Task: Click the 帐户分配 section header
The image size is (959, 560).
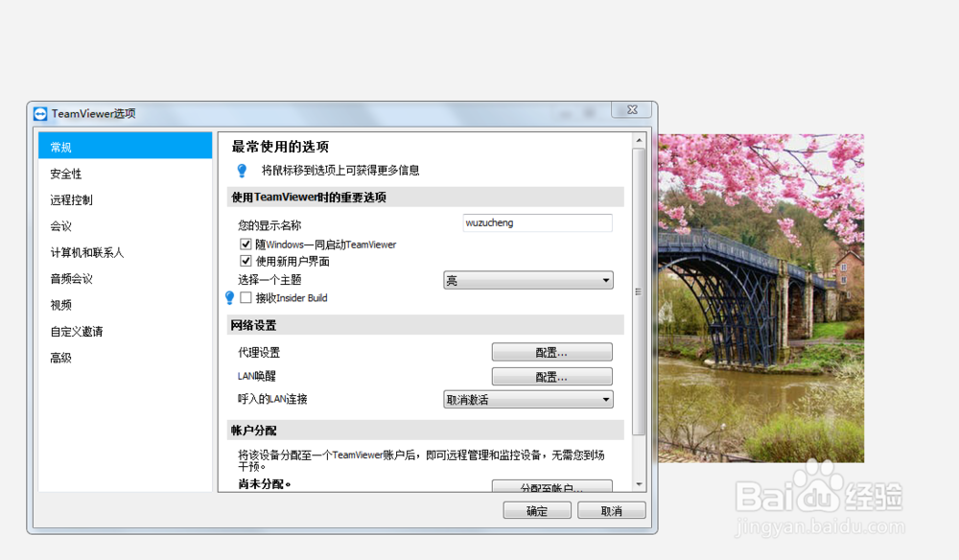Action: [x=425, y=431]
